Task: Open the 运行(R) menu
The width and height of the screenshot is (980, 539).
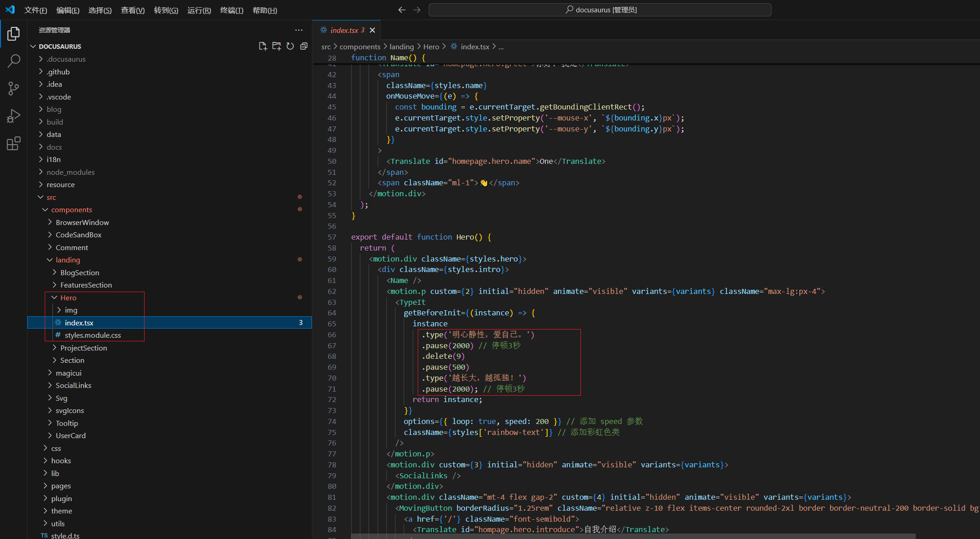Action: click(199, 10)
